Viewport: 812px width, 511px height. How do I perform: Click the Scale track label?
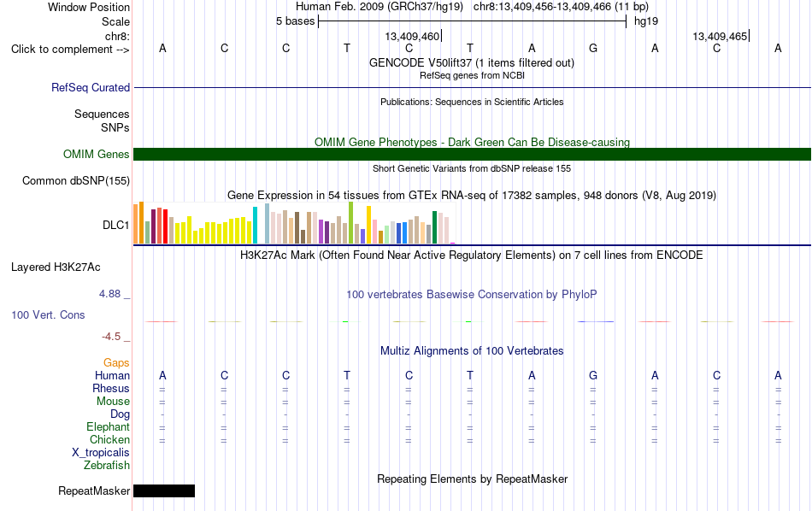click(115, 21)
